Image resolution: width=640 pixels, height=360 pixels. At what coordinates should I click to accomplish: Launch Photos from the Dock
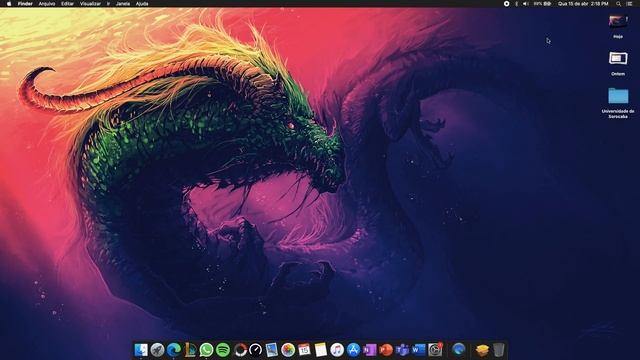288,350
